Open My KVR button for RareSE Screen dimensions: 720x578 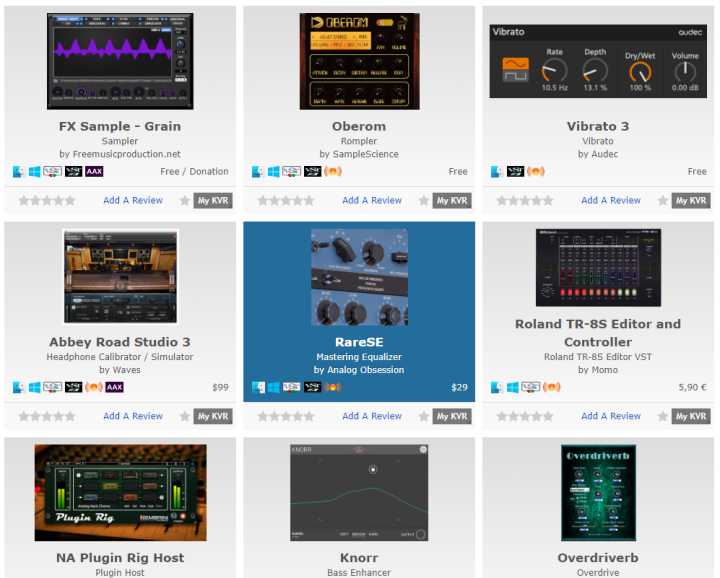452,416
